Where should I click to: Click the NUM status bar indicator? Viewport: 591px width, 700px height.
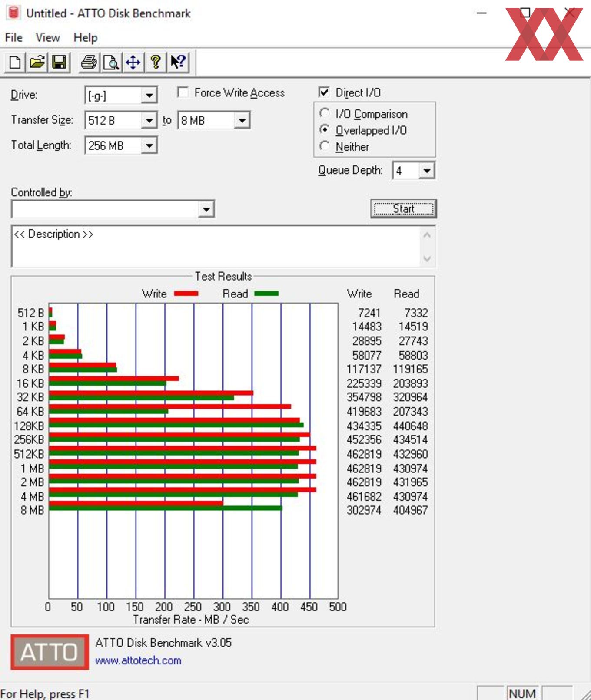point(522,693)
